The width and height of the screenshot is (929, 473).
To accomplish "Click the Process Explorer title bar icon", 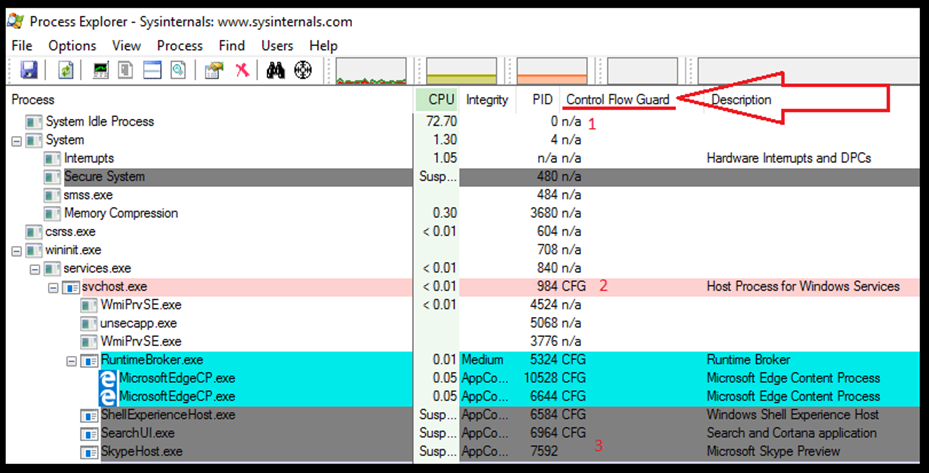I will coord(16,22).
